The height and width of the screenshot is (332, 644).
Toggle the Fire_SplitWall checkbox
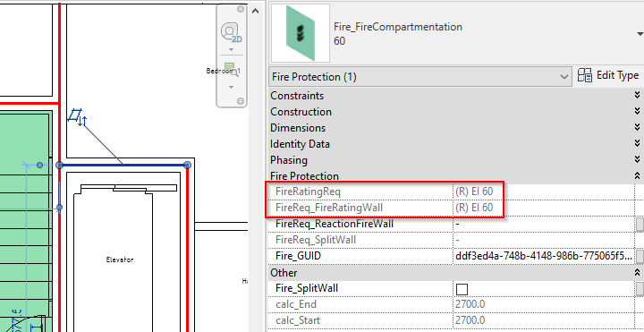click(462, 289)
